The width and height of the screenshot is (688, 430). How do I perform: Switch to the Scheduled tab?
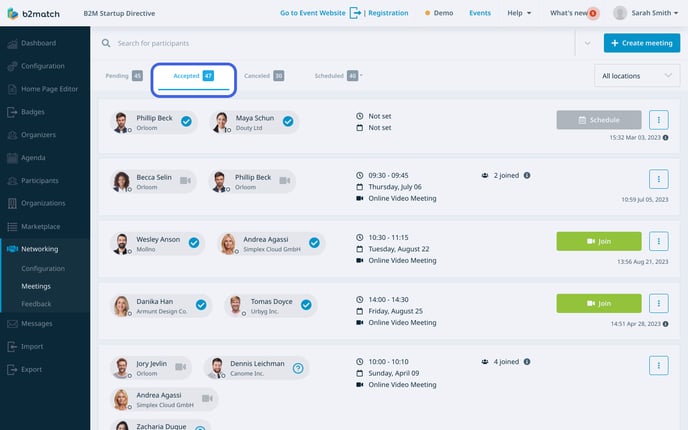click(338, 76)
